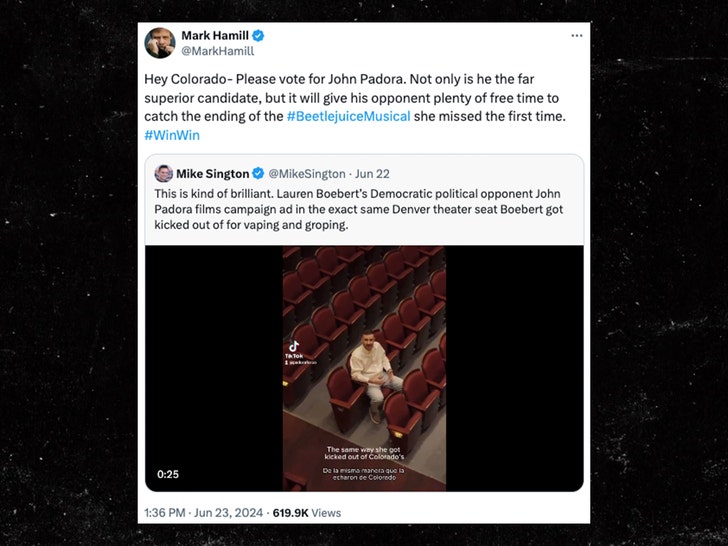Open Mike Sington's display name in quoted tweet
Image resolution: width=728 pixels, height=546 pixels.
pyautogui.click(x=213, y=173)
